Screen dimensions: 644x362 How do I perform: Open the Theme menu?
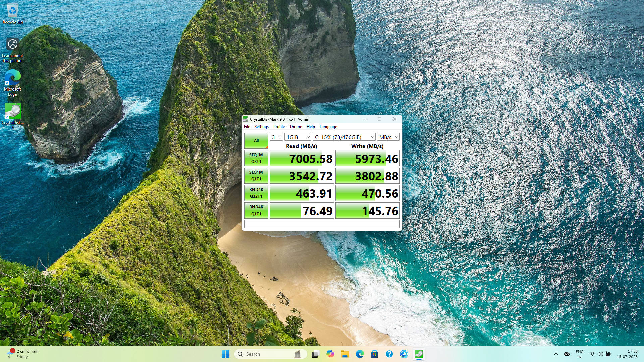point(296,127)
